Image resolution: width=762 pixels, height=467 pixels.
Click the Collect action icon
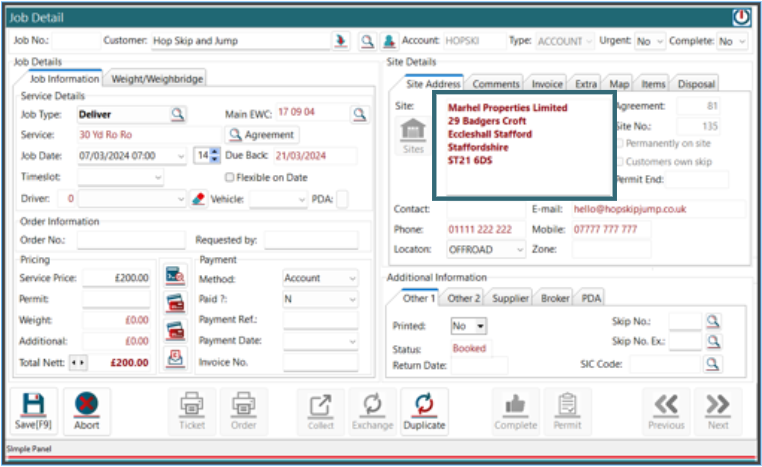(x=321, y=411)
